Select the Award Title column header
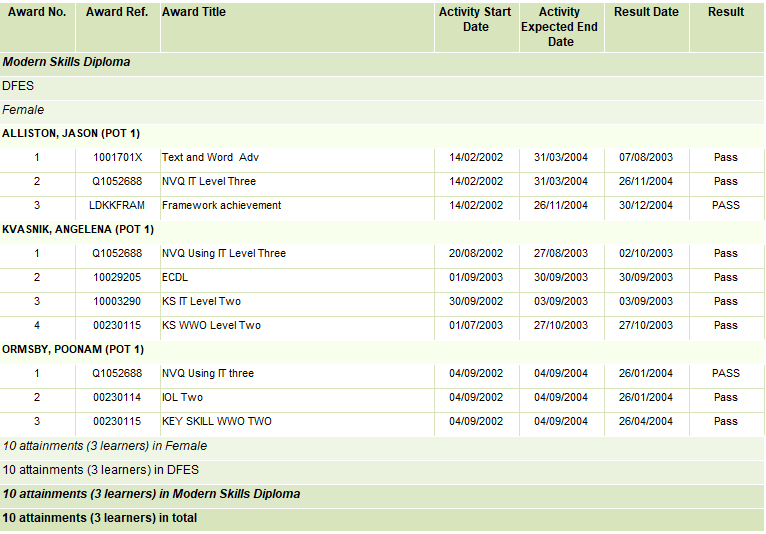This screenshot has width=766, height=534. tap(194, 12)
